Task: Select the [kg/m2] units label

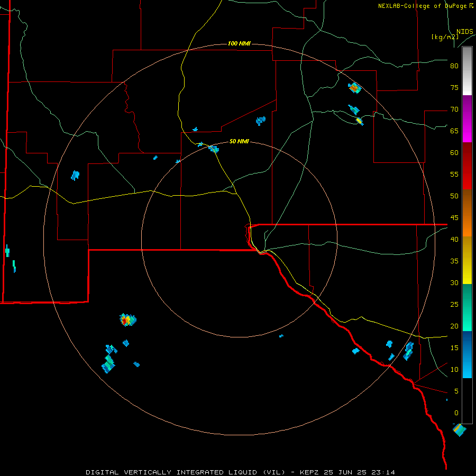Action: tap(445, 37)
